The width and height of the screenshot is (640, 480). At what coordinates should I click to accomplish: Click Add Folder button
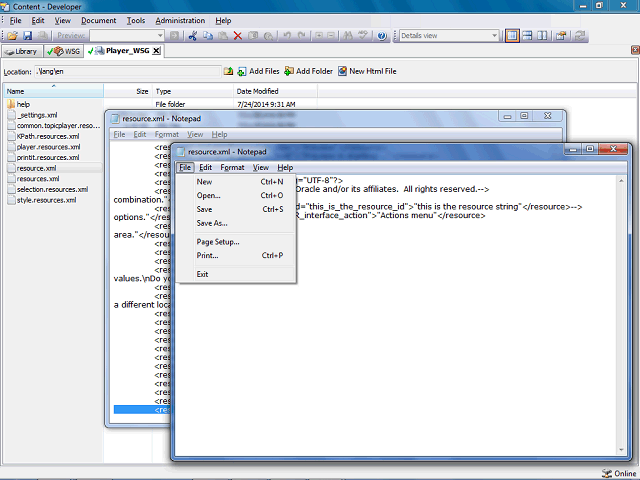coord(309,71)
